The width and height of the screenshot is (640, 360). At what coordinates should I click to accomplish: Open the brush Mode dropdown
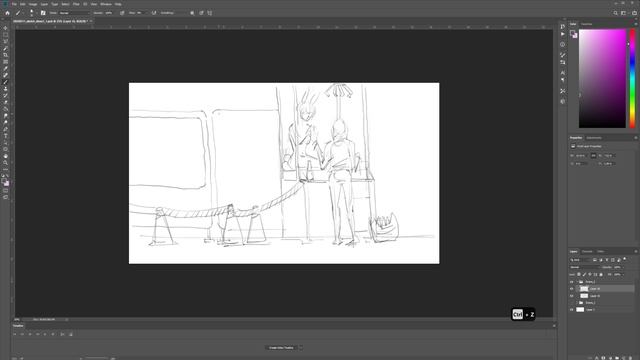click(73, 13)
